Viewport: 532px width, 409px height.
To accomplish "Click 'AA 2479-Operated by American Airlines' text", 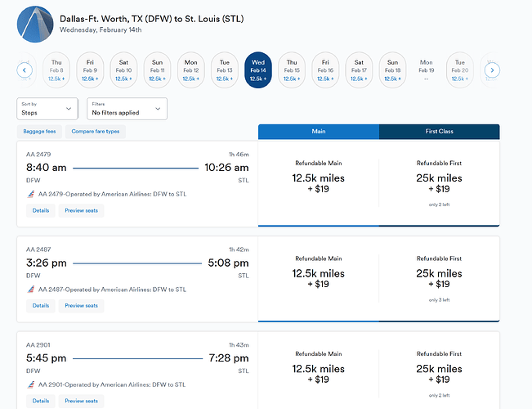I will [x=112, y=195].
